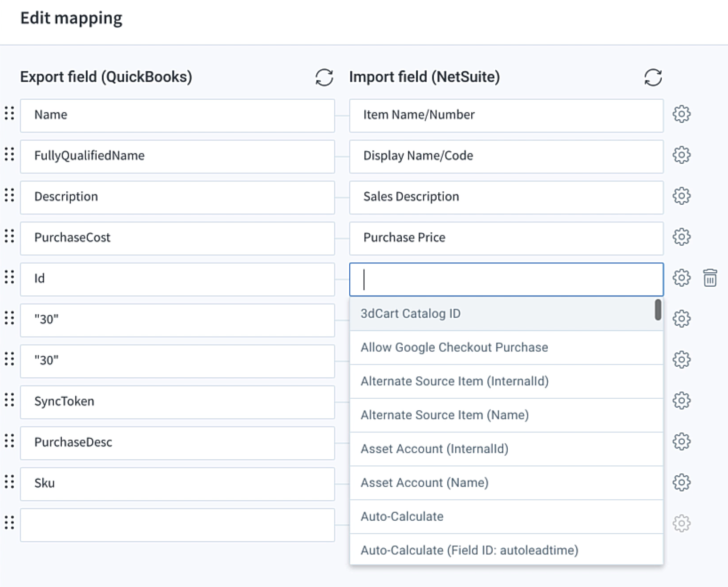Open settings gear for the Id mapping row

(681, 278)
